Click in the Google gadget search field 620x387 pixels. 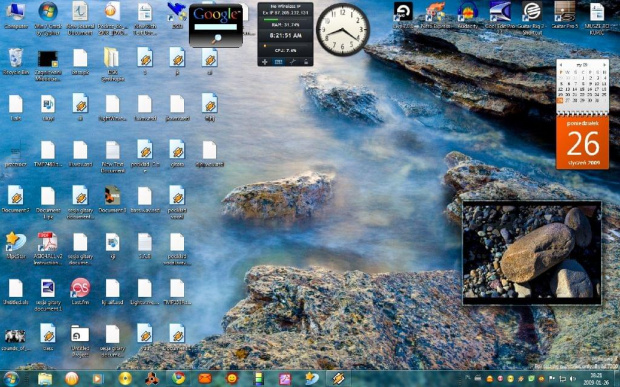click(x=215, y=27)
